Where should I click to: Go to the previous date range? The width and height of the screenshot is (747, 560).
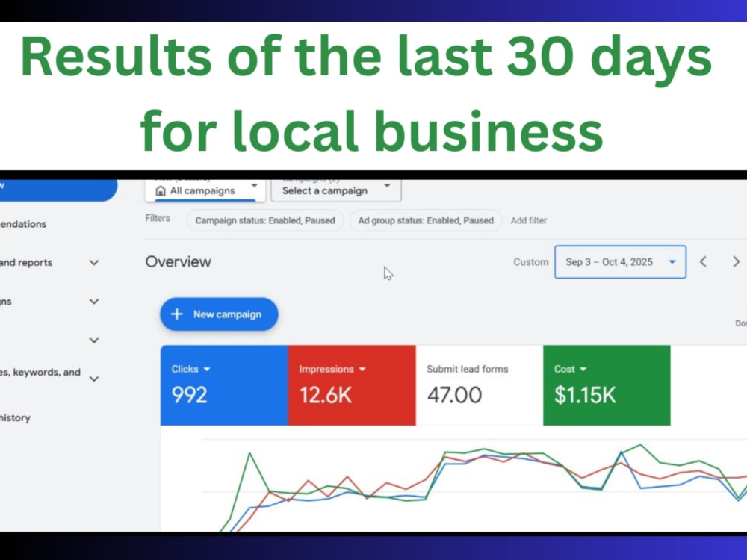point(703,262)
